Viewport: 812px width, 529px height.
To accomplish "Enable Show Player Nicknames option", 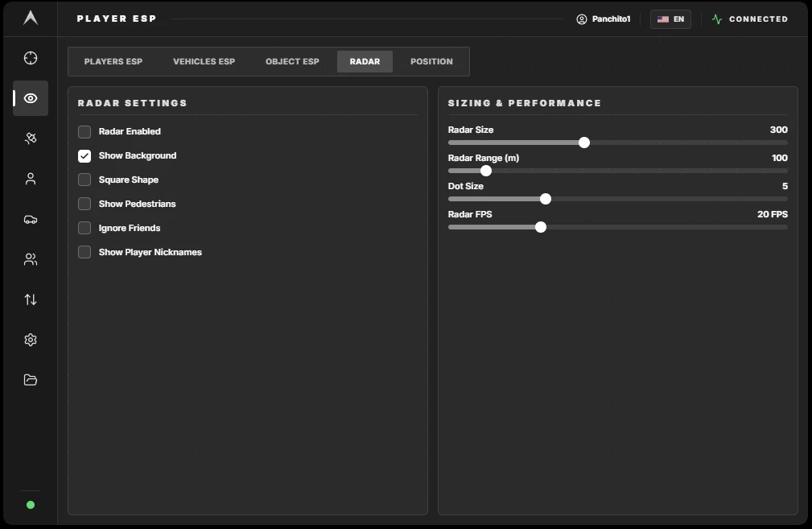I will [84, 252].
